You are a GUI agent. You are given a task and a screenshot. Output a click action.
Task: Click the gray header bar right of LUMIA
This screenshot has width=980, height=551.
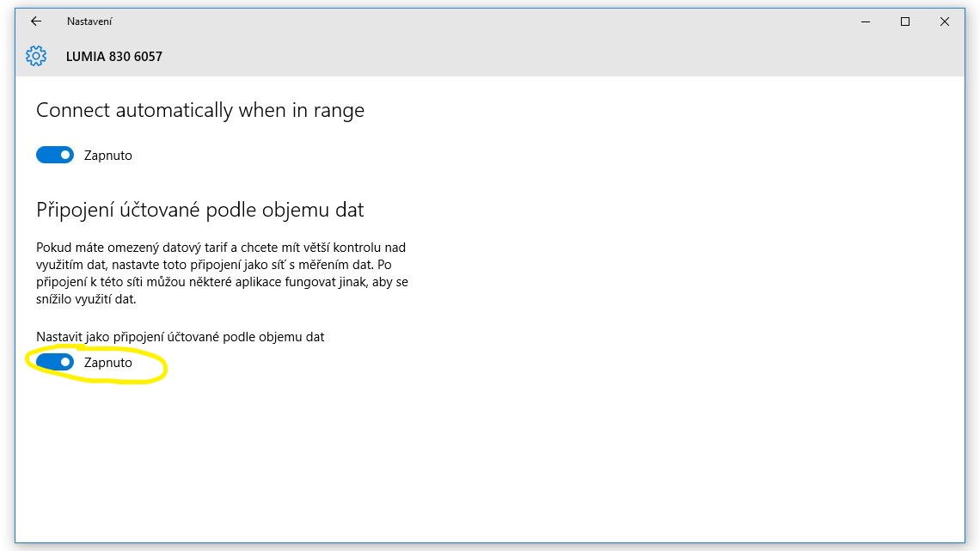[516, 57]
